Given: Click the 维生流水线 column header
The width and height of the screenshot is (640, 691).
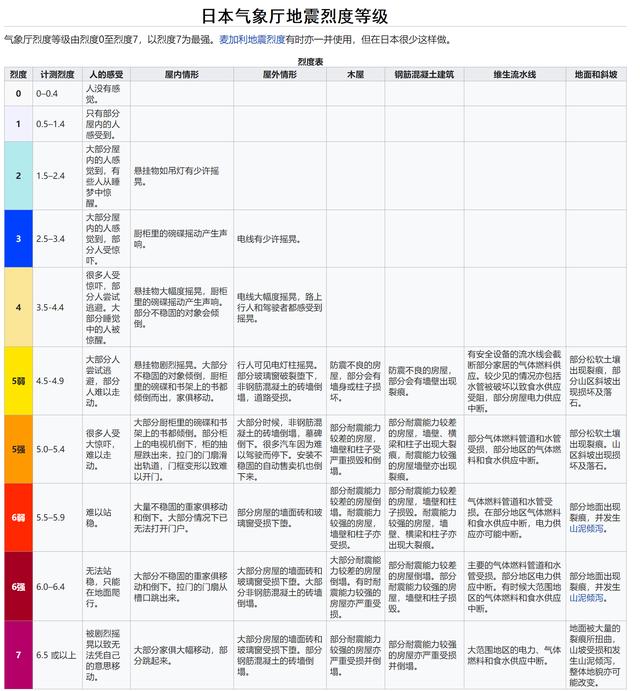Looking at the screenshot, I should (515, 74).
